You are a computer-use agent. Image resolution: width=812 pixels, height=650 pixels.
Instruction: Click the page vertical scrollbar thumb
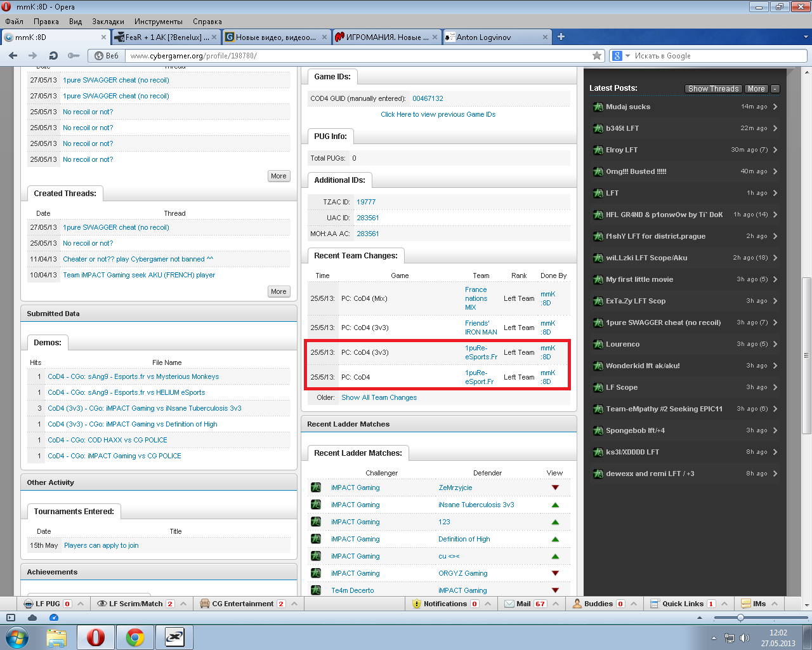(x=806, y=355)
